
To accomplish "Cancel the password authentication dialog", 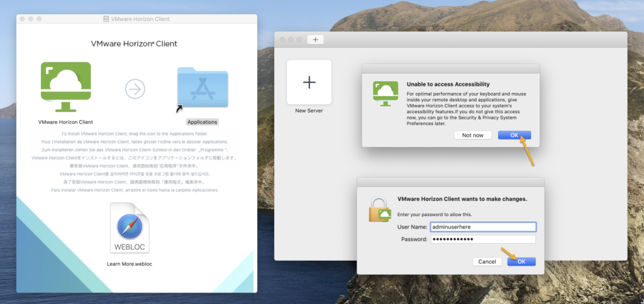I will tap(487, 261).
